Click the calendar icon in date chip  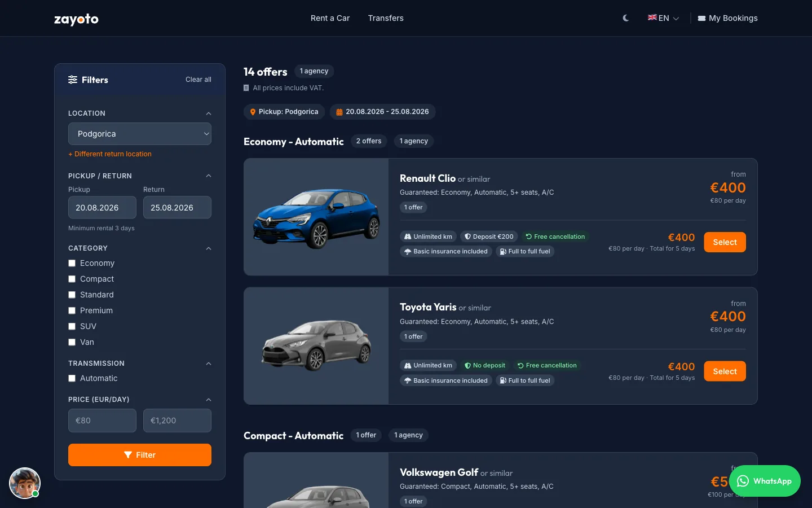pyautogui.click(x=339, y=112)
